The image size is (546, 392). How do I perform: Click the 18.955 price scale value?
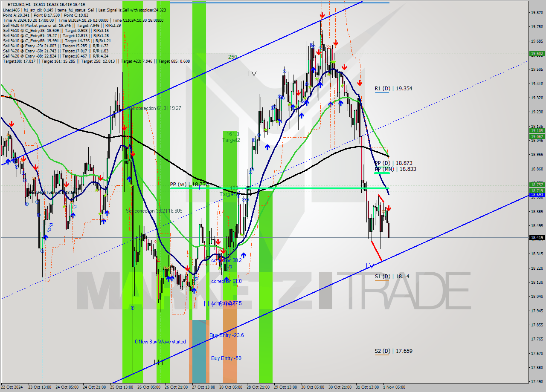[537, 154]
